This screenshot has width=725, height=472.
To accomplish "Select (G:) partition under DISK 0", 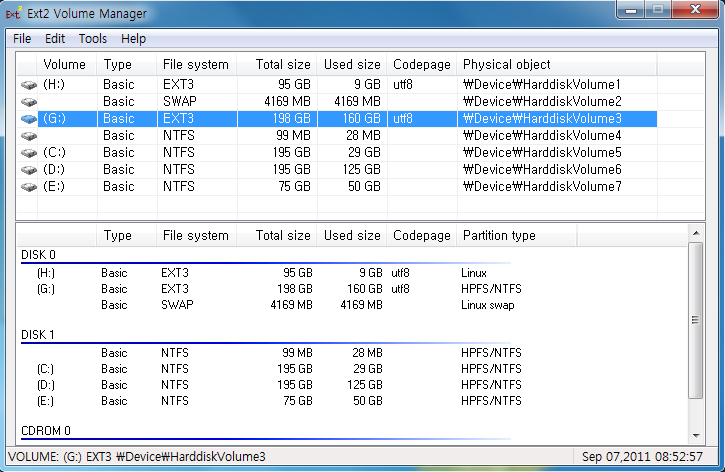I will (46, 289).
